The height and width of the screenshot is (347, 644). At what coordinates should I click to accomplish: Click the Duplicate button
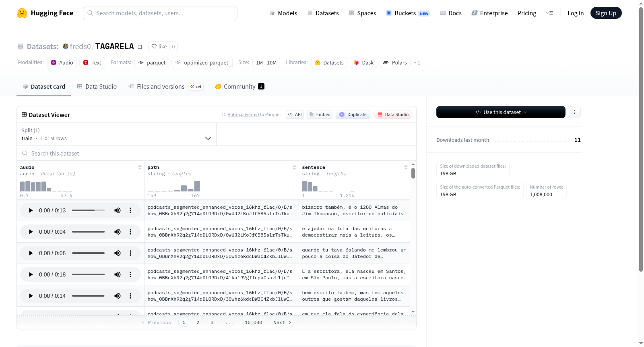click(x=353, y=114)
